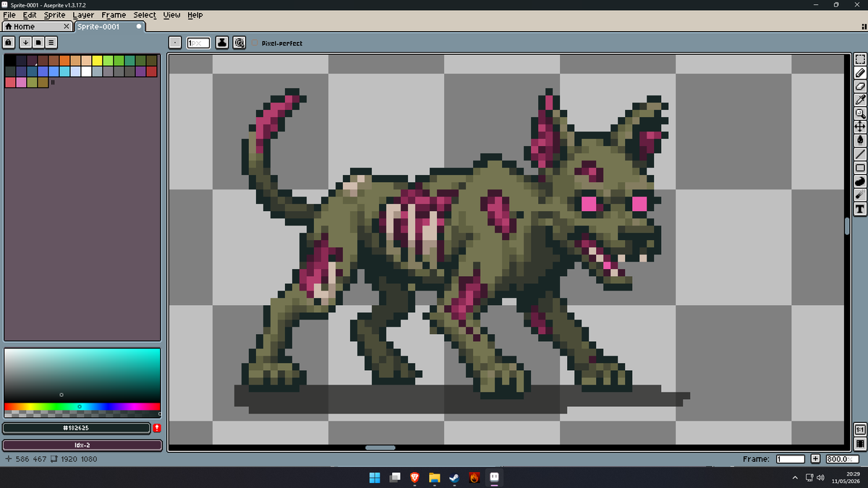
Task: Click the rainbow hue slider
Action: [x=82, y=406]
